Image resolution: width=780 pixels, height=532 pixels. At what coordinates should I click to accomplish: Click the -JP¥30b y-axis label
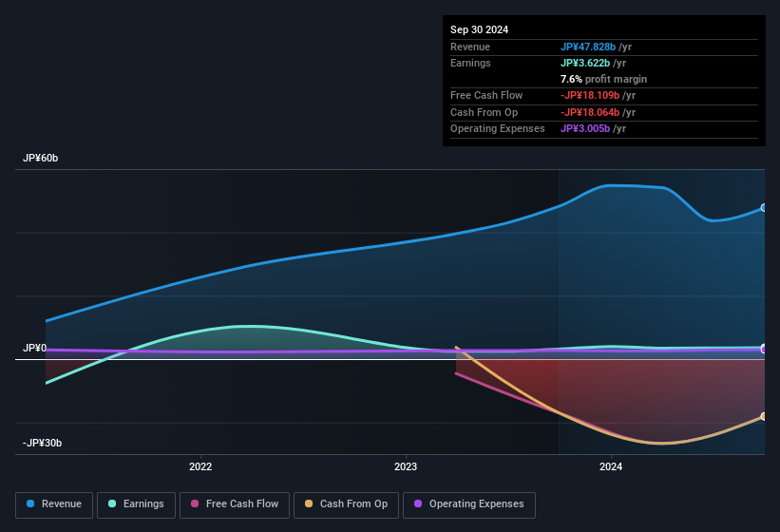click(43, 443)
